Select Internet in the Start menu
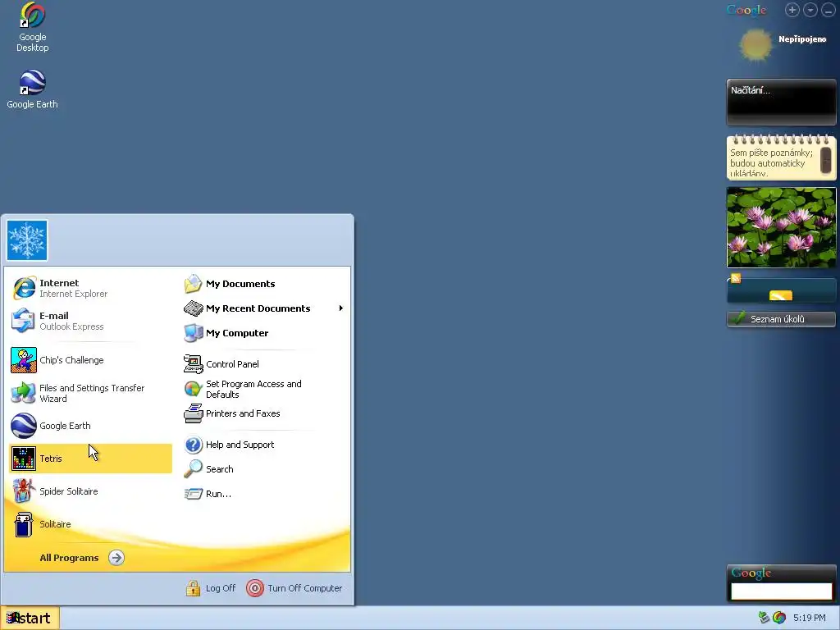 (x=90, y=288)
